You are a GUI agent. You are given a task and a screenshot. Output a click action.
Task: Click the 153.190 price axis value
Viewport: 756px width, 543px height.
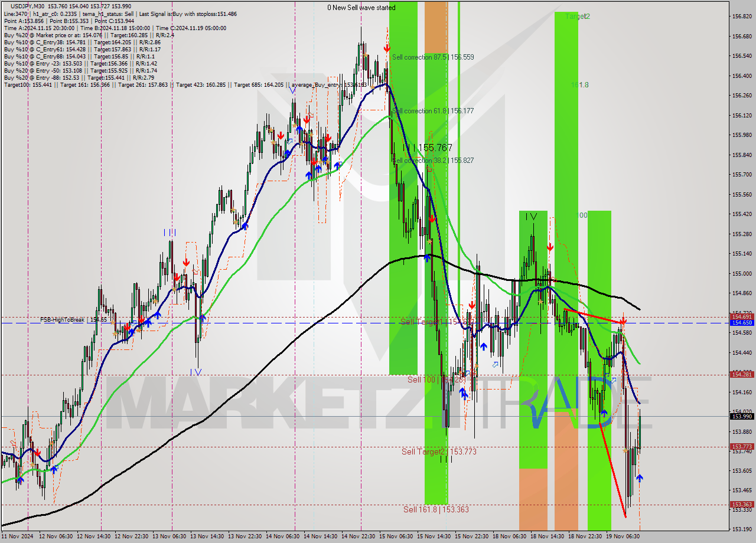[742, 529]
